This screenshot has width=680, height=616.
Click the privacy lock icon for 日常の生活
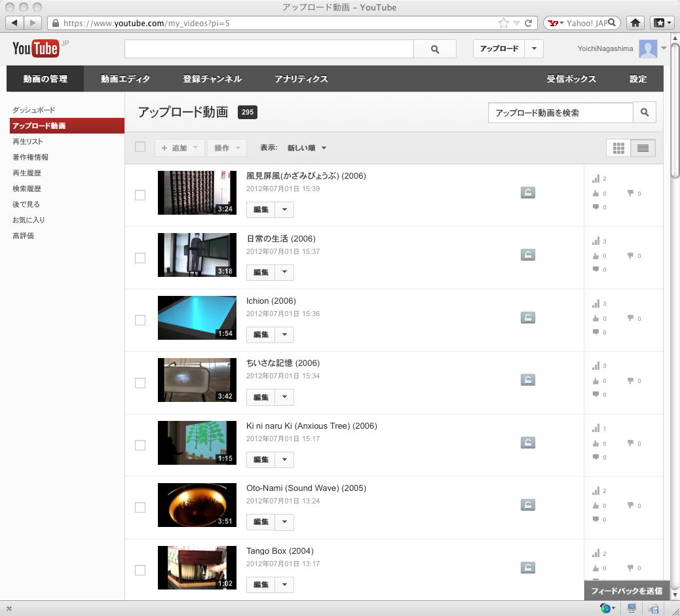click(x=528, y=255)
